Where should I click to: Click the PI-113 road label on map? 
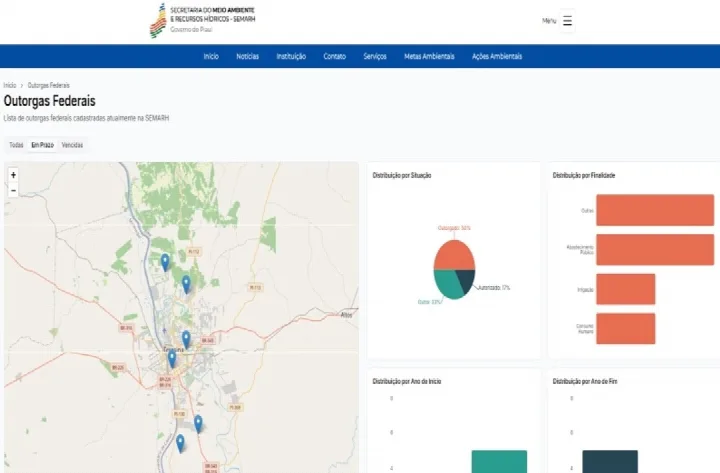pos(255,287)
